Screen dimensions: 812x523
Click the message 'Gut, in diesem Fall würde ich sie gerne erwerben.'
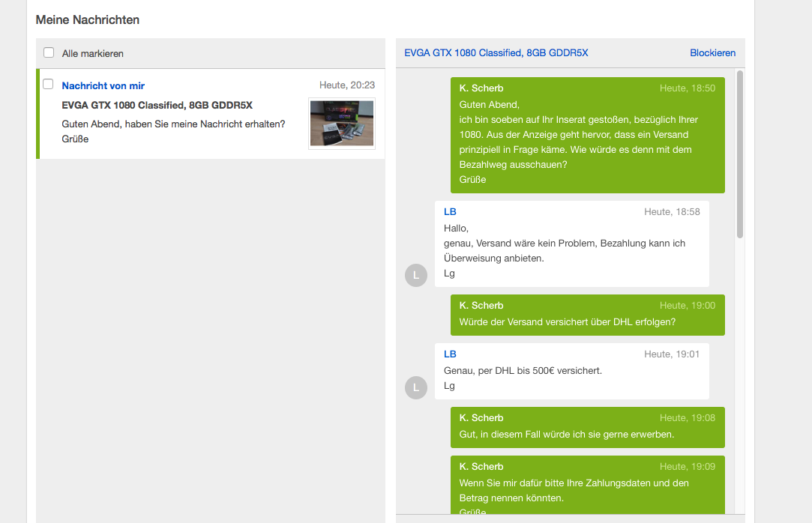(567, 434)
